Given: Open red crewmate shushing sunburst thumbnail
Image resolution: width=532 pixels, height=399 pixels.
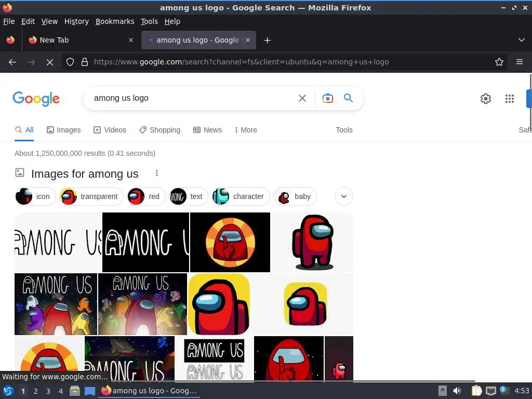Looking at the screenshot, I should click(230, 242).
